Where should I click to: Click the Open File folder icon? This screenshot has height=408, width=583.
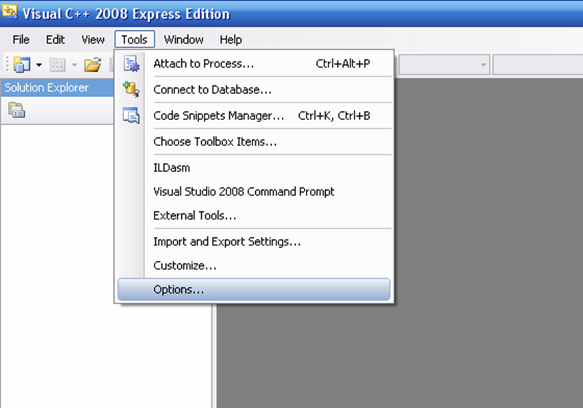coord(93,65)
